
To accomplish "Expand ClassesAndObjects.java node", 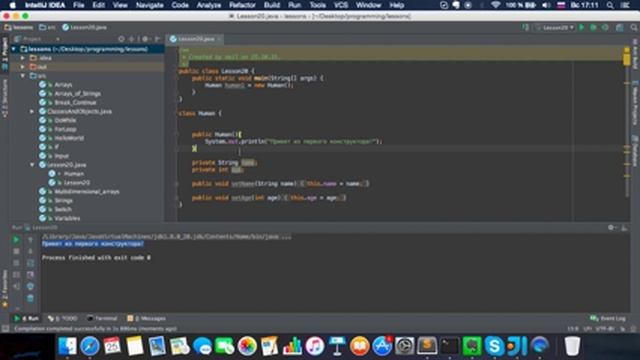I will 32,111.
